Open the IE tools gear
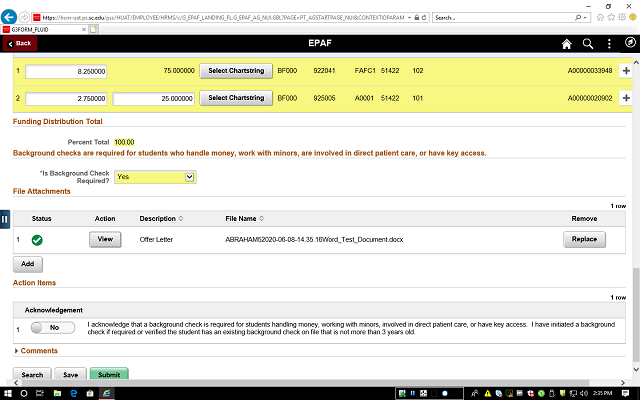 [622, 17]
